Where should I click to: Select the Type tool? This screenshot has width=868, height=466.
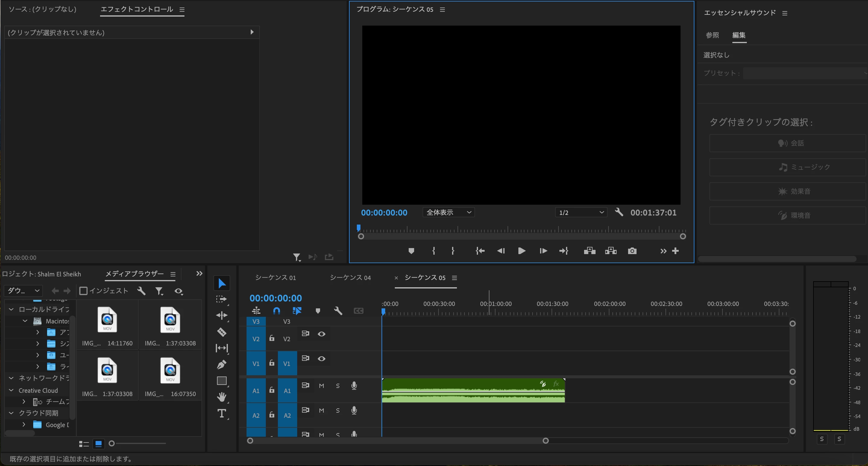point(222,414)
